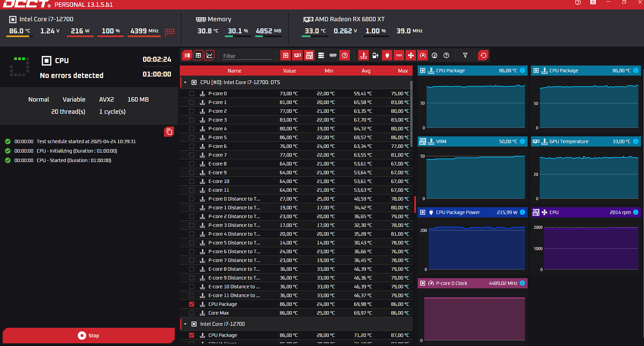The width and height of the screenshot is (644, 346).
Task: Check the P-core 1 checkbox
Action: [x=192, y=102]
